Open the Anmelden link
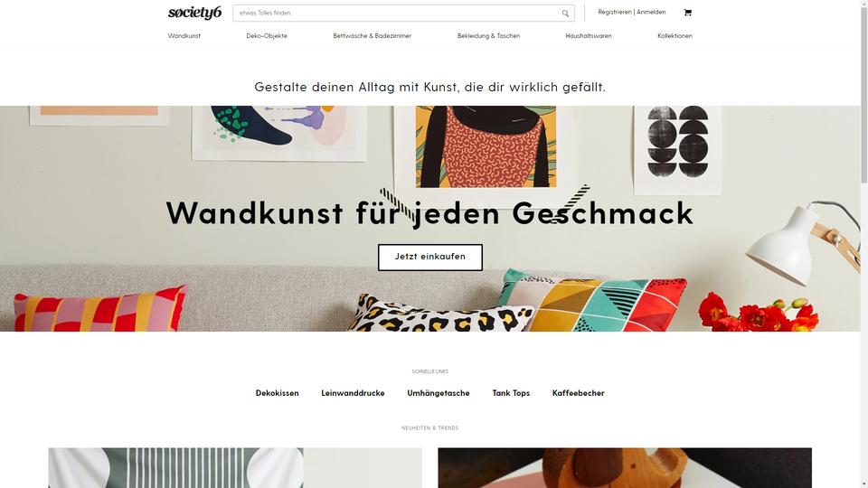 point(651,12)
